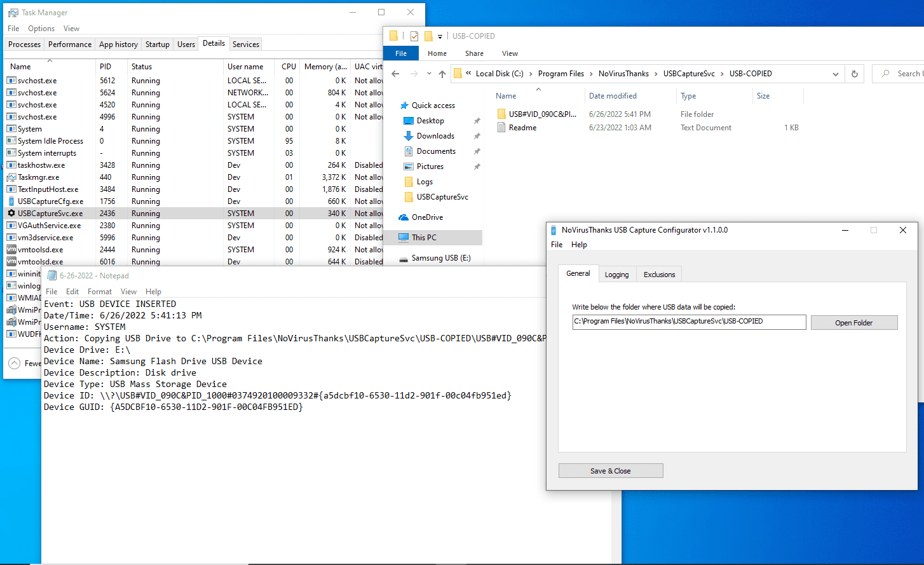Image resolution: width=924 pixels, height=565 pixels.
Task: Click Program Files breadcrumb in address bar
Action: click(x=561, y=74)
